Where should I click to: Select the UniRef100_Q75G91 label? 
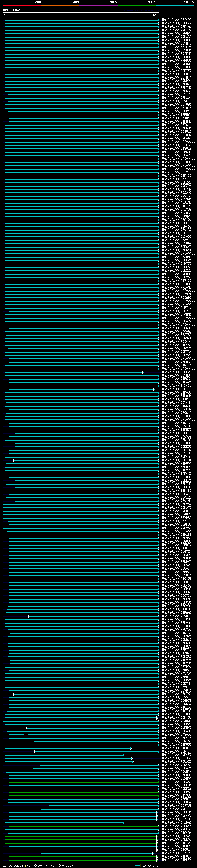point(176,50)
